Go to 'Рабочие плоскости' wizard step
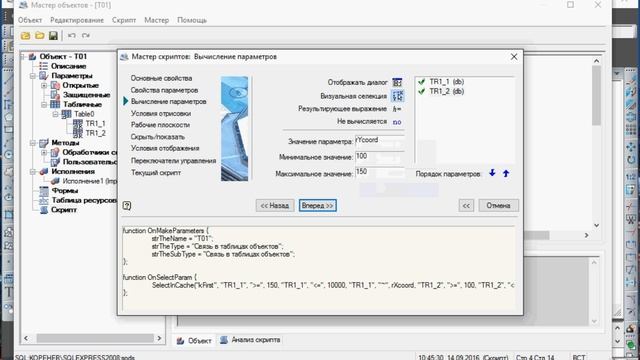Image resolution: width=640 pixels, height=360 pixels. [160, 124]
